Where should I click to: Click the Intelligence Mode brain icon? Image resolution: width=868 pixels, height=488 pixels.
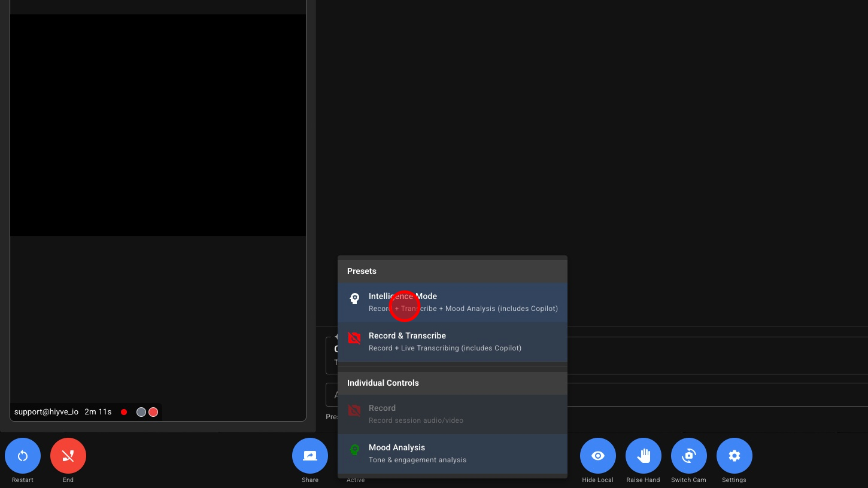click(354, 298)
